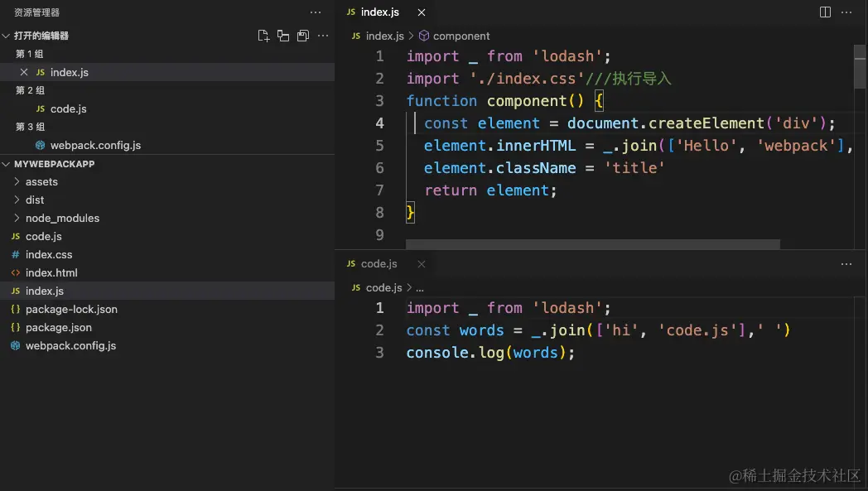Screen dimensions: 868x491
Task: Click JS icon next to code.js in file tree
Action: point(16,236)
